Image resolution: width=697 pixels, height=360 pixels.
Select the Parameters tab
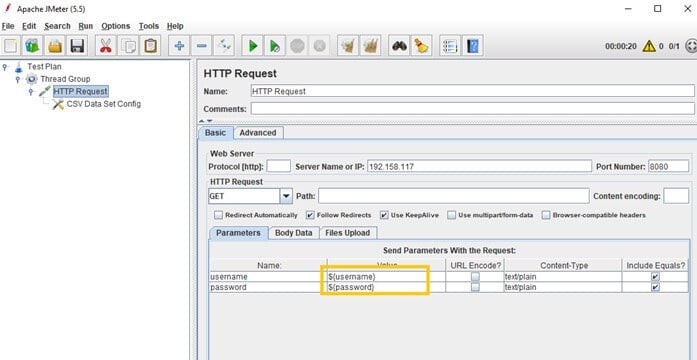point(238,233)
